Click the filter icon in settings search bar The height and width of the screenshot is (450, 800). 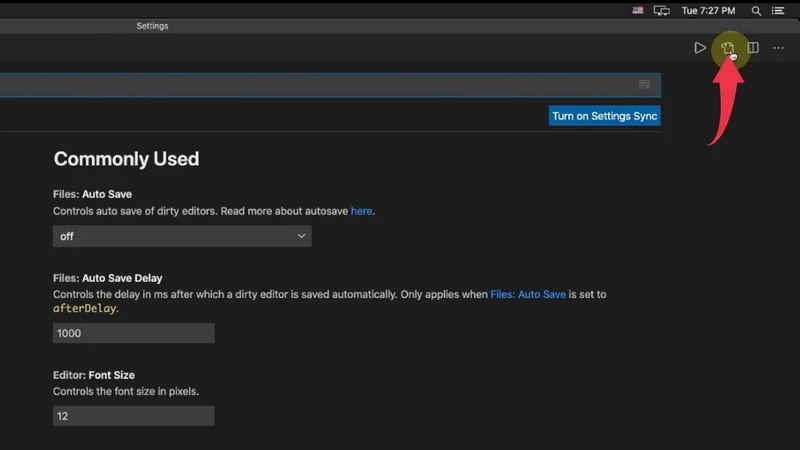(644, 84)
